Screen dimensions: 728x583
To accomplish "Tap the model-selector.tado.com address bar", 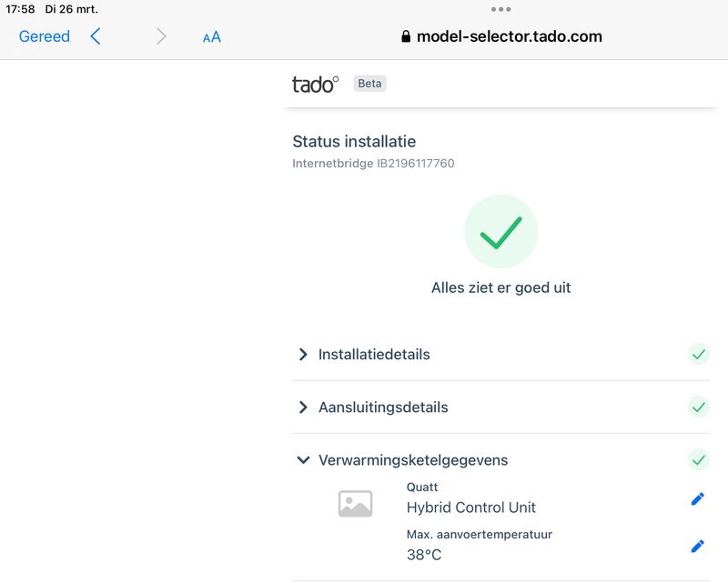I will pyautogui.click(x=509, y=37).
